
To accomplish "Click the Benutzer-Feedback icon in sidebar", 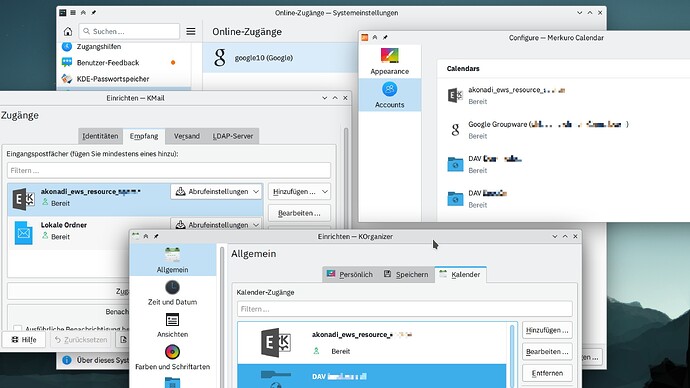I will [67, 62].
